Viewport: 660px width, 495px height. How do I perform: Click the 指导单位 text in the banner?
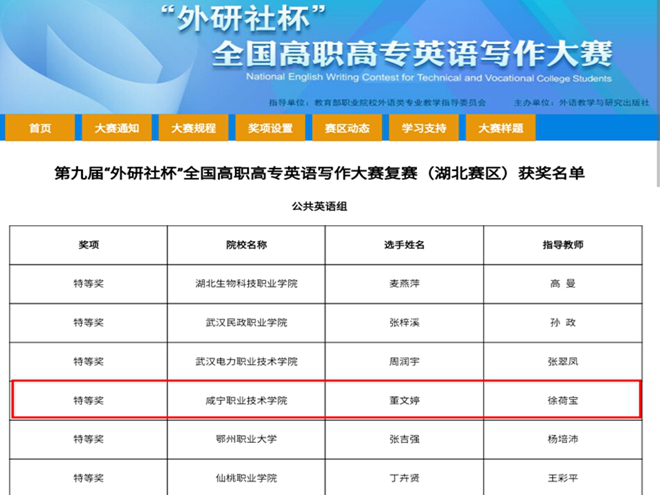click(377, 102)
